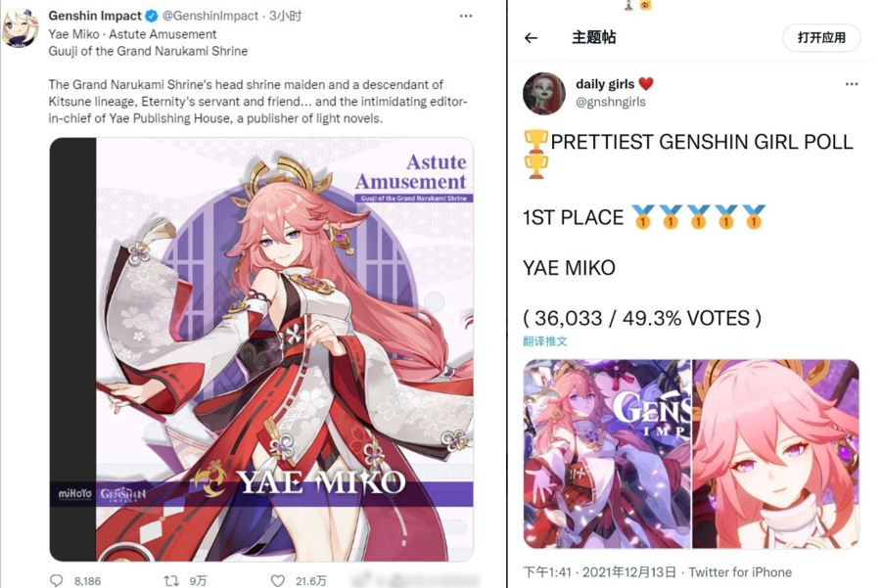Click the daily girls account name
This screenshot has height=588, width=881.
605,84
